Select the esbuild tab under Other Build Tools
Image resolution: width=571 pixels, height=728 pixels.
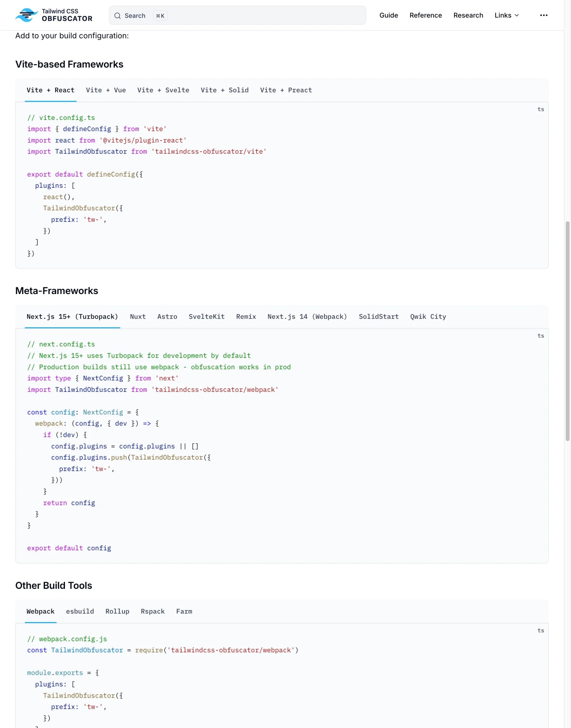click(80, 611)
